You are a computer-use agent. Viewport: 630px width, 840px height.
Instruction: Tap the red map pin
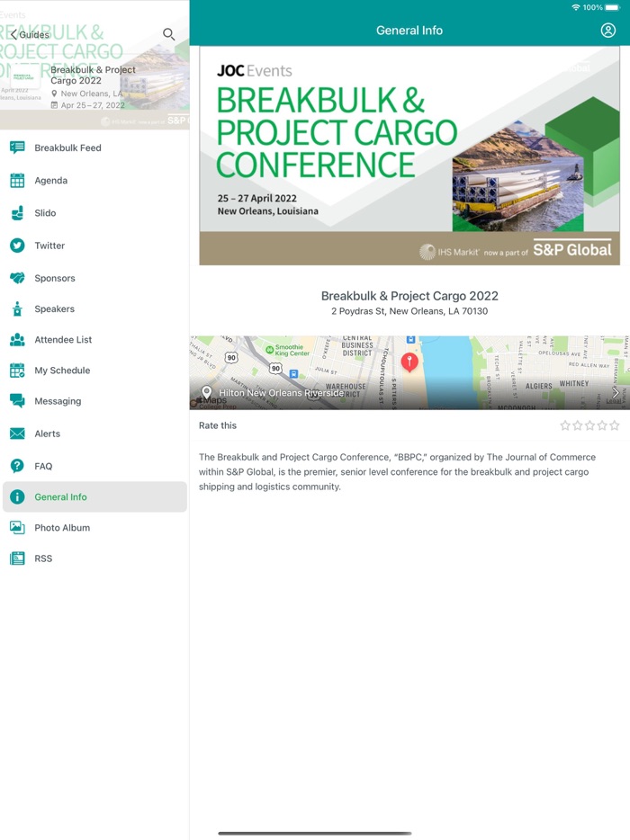pyautogui.click(x=409, y=362)
